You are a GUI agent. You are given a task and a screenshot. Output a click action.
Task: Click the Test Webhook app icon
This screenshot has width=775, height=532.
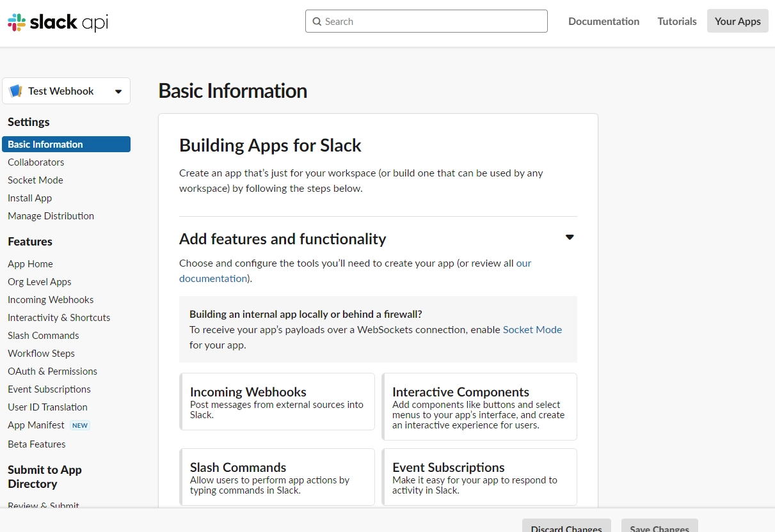point(16,91)
